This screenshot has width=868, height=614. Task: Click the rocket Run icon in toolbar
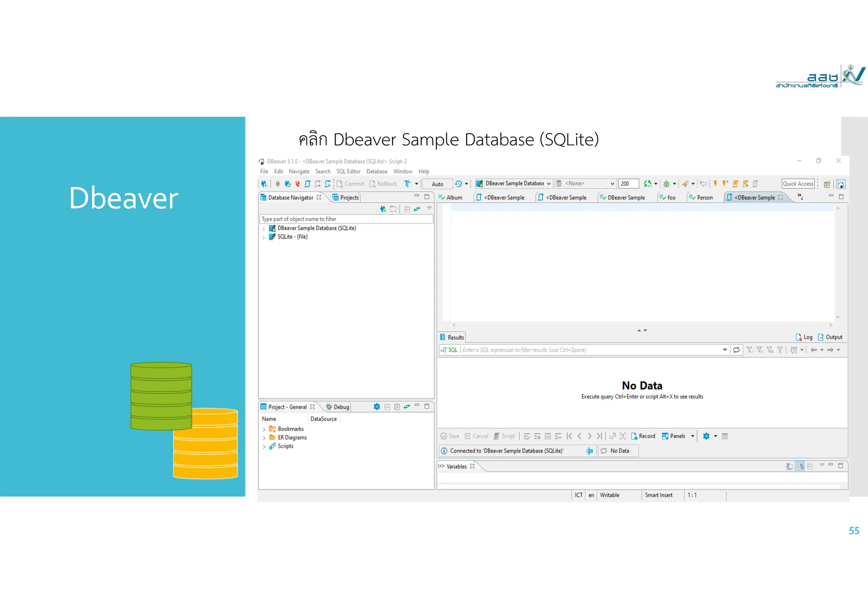(685, 184)
